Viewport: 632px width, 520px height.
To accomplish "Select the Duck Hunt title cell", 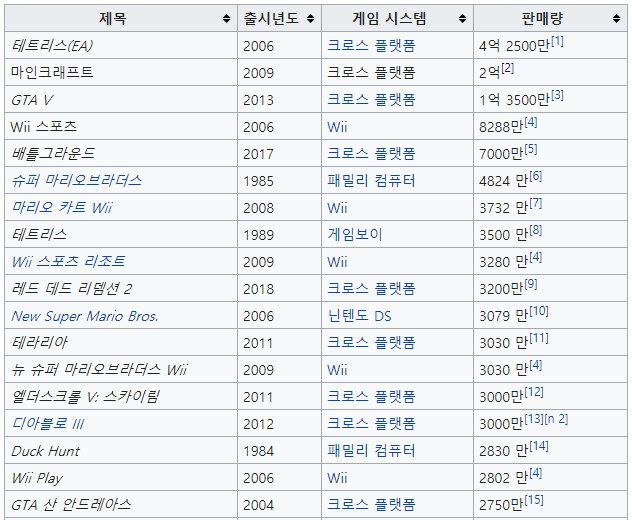I will pyautogui.click(x=121, y=450).
